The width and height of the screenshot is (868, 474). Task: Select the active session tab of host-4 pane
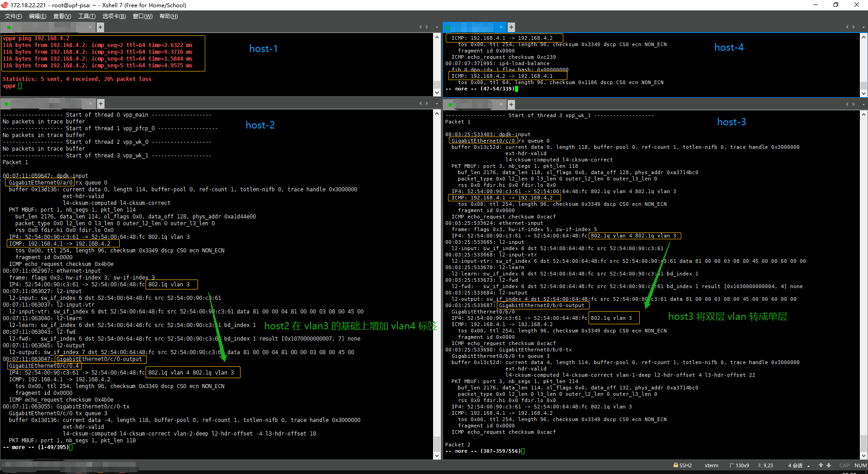(475, 27)
